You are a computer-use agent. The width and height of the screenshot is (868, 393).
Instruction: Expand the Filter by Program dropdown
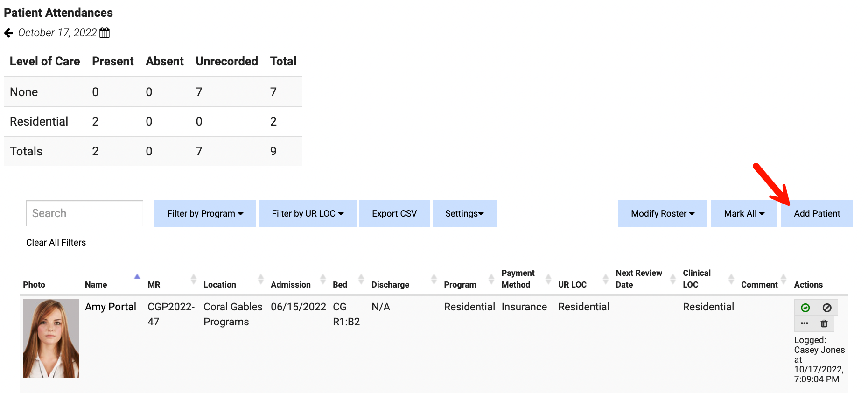[x=205, y=214]
